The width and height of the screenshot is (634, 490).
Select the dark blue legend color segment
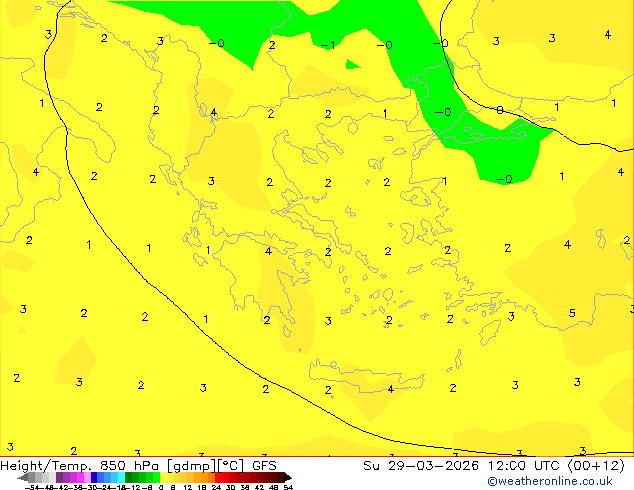94,477
